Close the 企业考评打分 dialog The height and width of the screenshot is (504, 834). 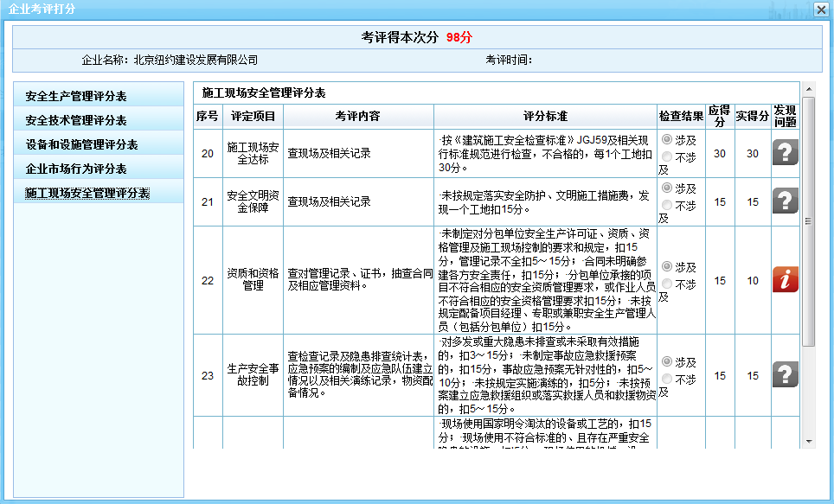tap(820, 9)
